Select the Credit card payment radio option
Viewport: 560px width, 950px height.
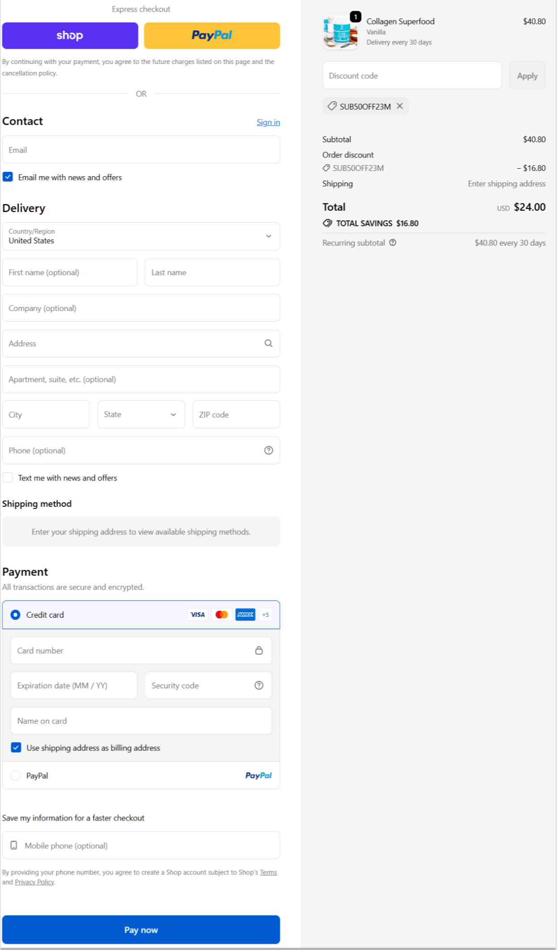(x=16, y=615)
